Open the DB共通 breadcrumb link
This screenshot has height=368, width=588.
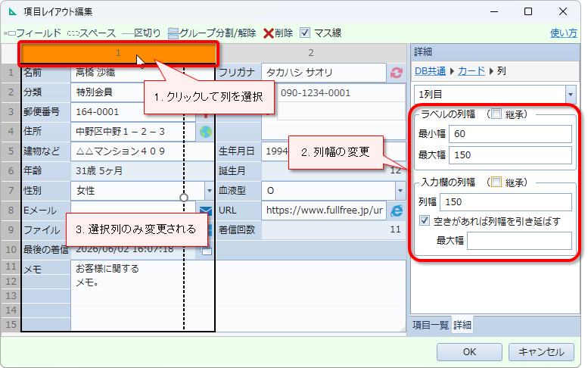430,71
